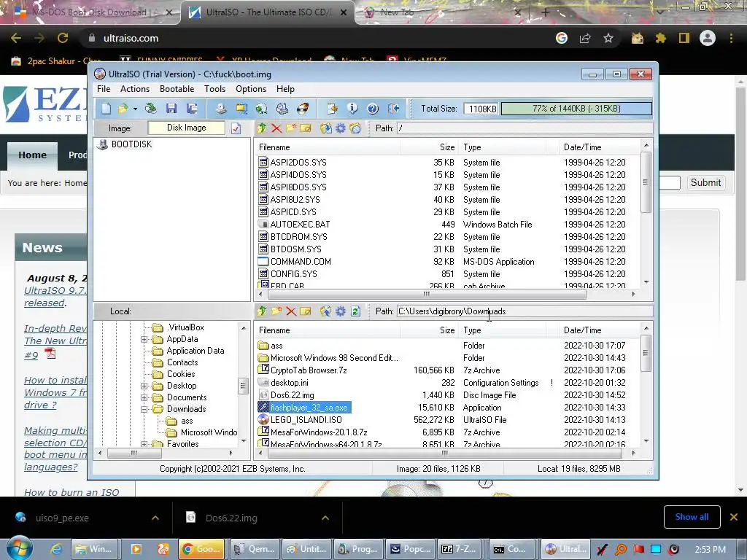The width and height of the screenshot is (747, 560).
Task: Open the Options menu
Action: [x=251, y=89]
